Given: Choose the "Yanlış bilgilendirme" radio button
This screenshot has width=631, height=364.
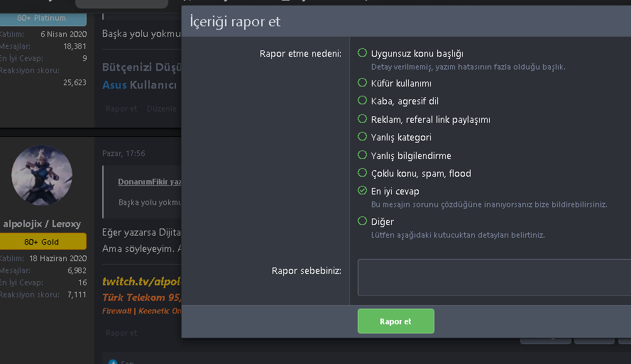Looking at the screenshot, I should click(x=363, y=155).
